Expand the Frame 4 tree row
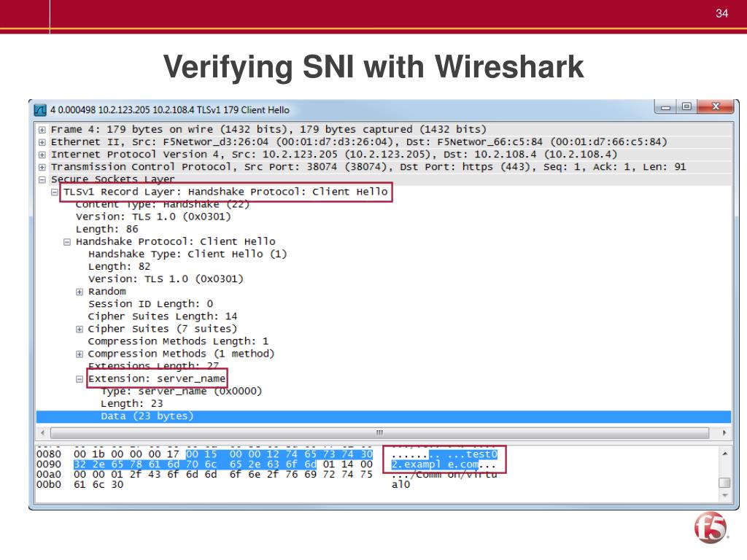This screenshot has height=560, width=747. tap(42, 130)
